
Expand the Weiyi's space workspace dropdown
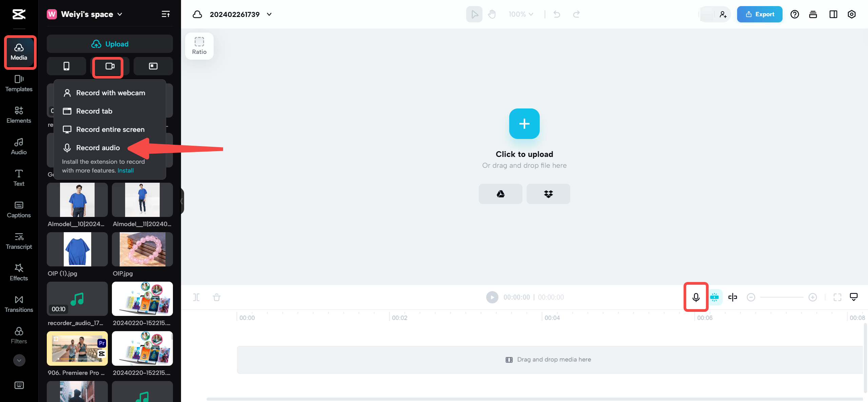tap(120, 14)
